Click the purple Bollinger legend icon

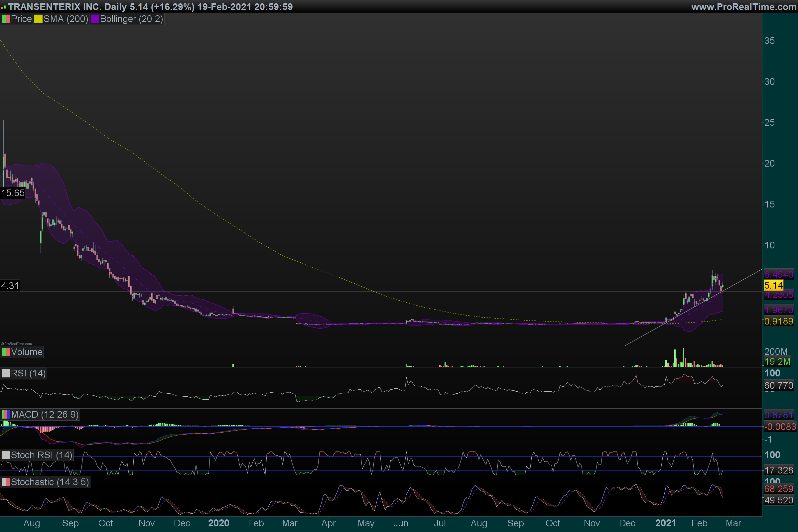coord(95,19)
